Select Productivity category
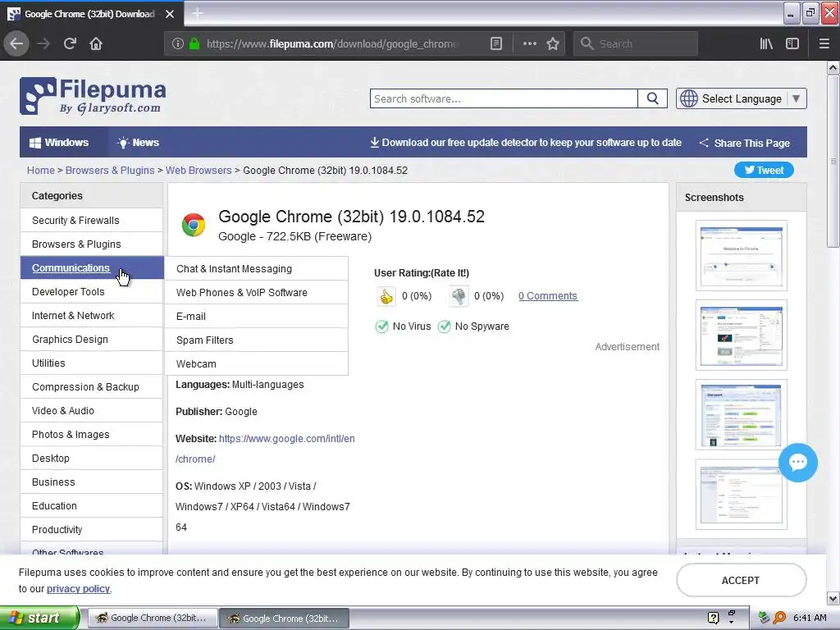840x630 pixels. (92, 530)
